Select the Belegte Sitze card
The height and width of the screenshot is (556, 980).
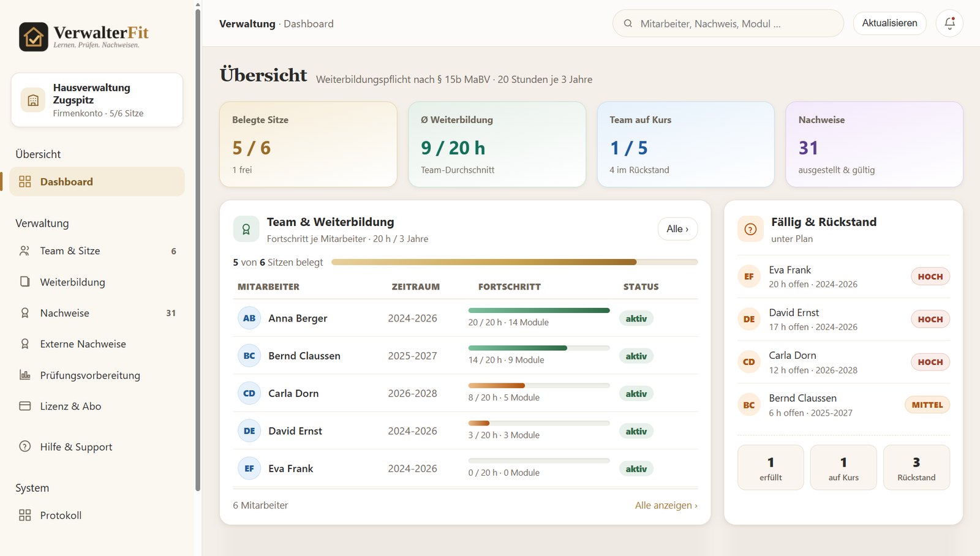pos(308,145)
